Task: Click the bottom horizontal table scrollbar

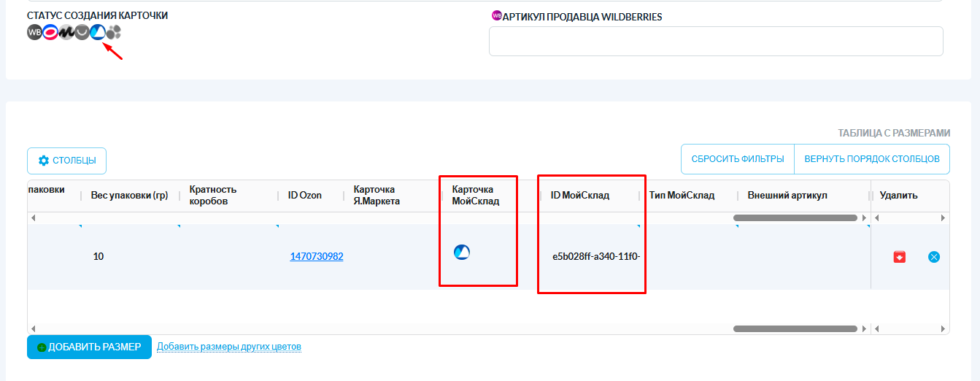Action: 795,329
